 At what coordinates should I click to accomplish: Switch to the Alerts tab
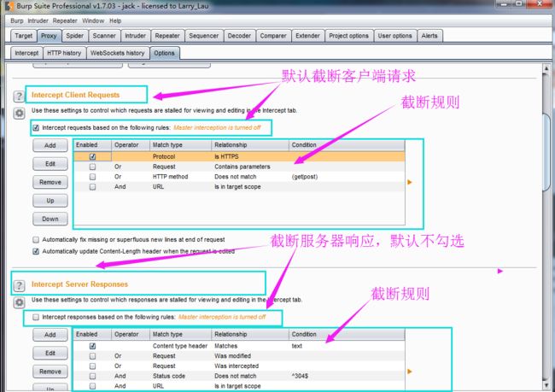point(429,36)
